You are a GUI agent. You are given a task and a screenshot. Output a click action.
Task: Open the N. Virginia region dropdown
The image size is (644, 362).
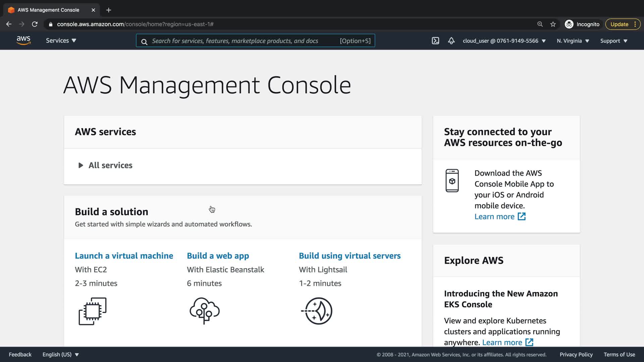click(573, 41)
